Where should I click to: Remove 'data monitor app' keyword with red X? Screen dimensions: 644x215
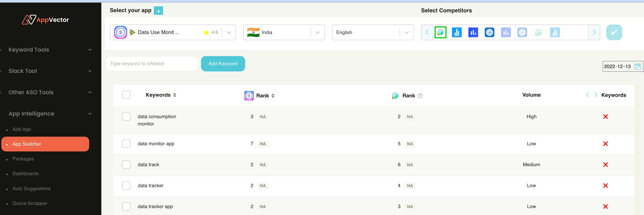pyautogui.click(x=605, y=144)
